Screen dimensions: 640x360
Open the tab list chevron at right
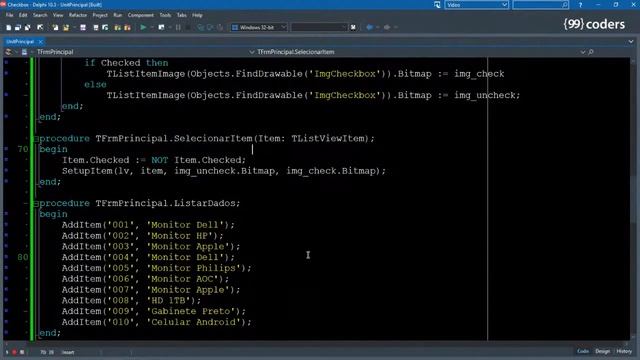point(631,41)
